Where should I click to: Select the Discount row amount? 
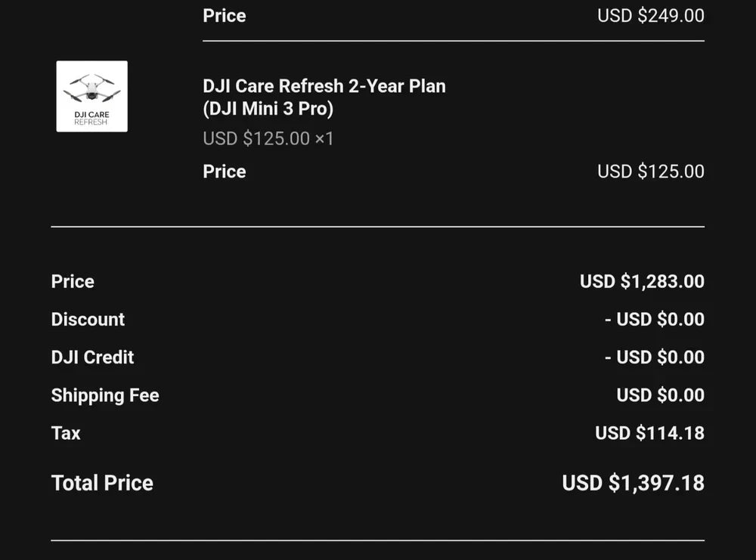[x=654, y=320]
